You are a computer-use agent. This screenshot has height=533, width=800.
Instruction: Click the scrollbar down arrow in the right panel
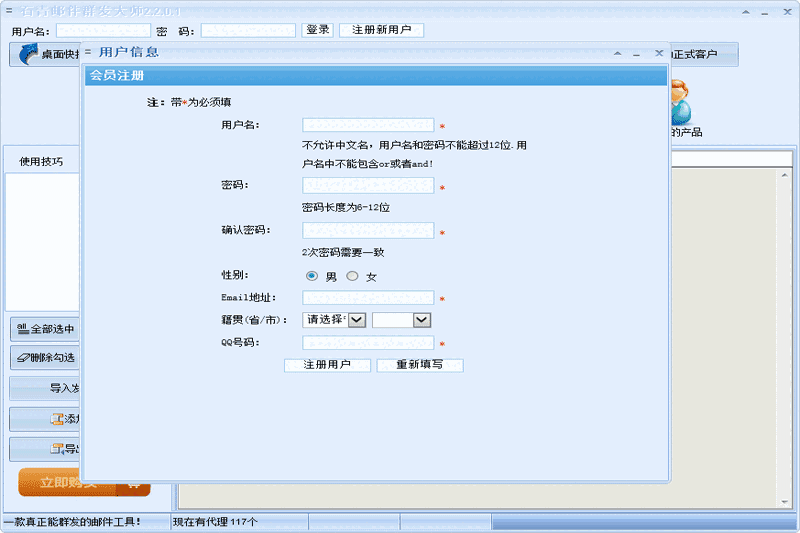[784, 502]
